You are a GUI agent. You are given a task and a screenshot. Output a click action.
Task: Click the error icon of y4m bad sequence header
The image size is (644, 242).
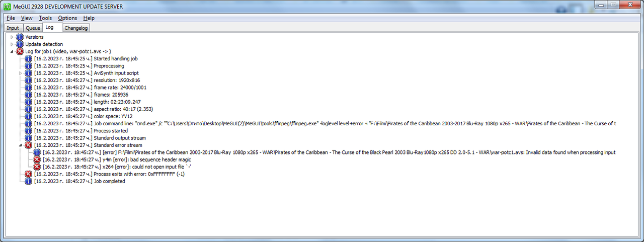click(x=37, y=159)
